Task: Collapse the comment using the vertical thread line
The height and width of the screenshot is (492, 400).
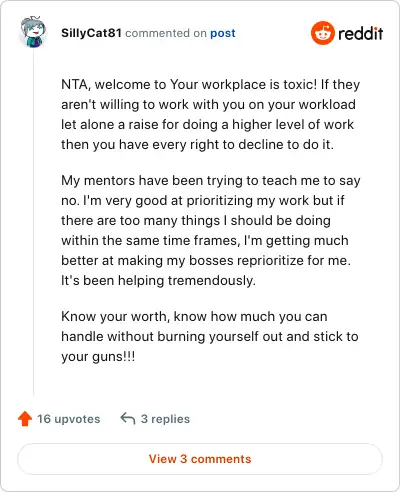Action: (x=33, y=222)
